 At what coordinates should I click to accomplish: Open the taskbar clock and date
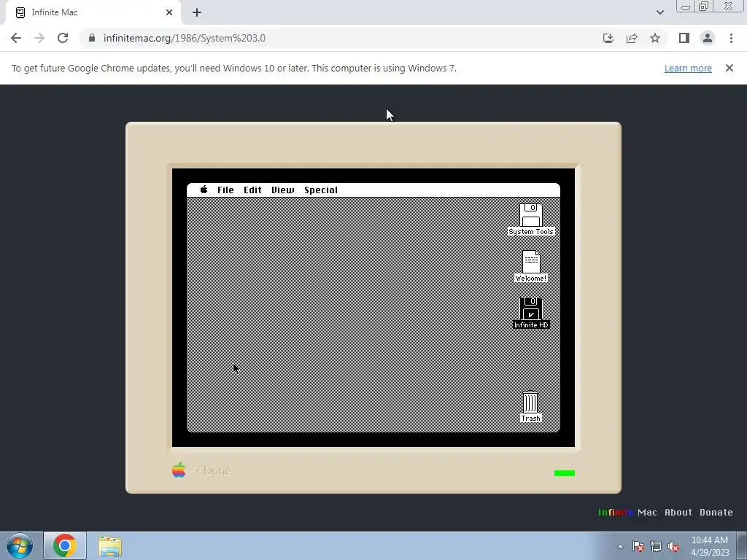[710, 546]
